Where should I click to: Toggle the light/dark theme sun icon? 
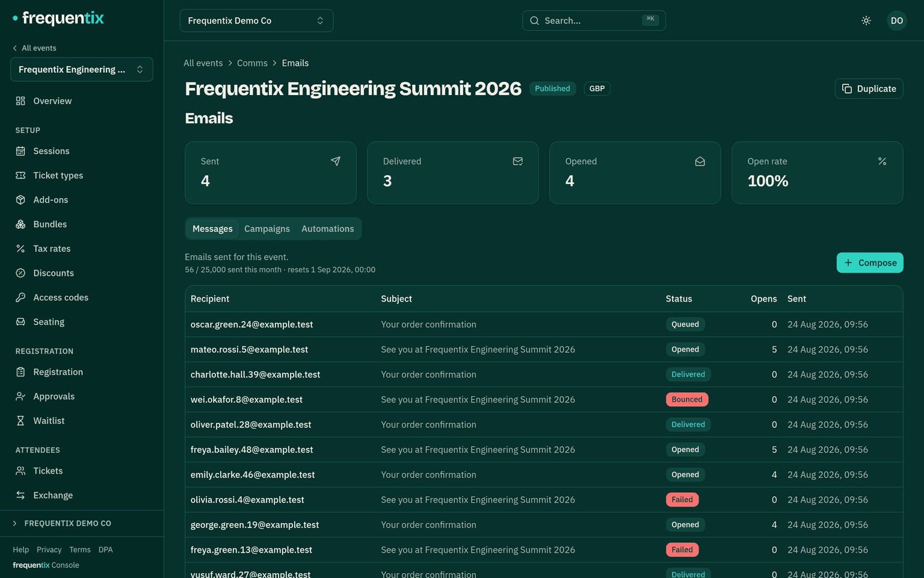pyautogui.click(x=866, y=20)
